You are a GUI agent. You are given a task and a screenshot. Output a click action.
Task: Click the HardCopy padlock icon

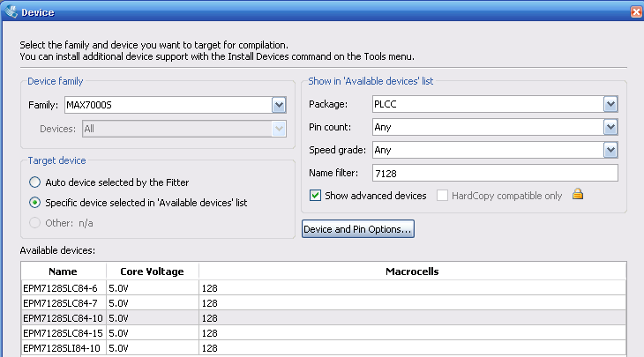coord(578,194)
